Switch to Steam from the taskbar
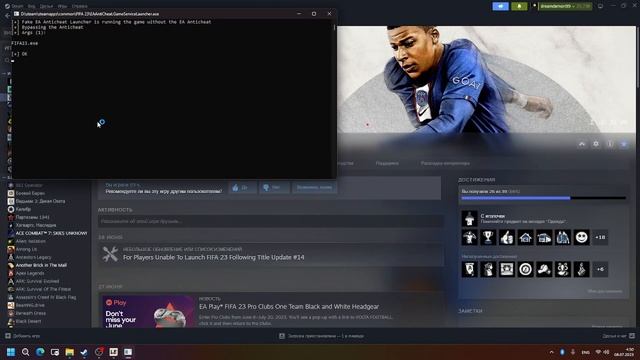The height and width of the screenshot is (360, 640). click(x=84, y=352)
